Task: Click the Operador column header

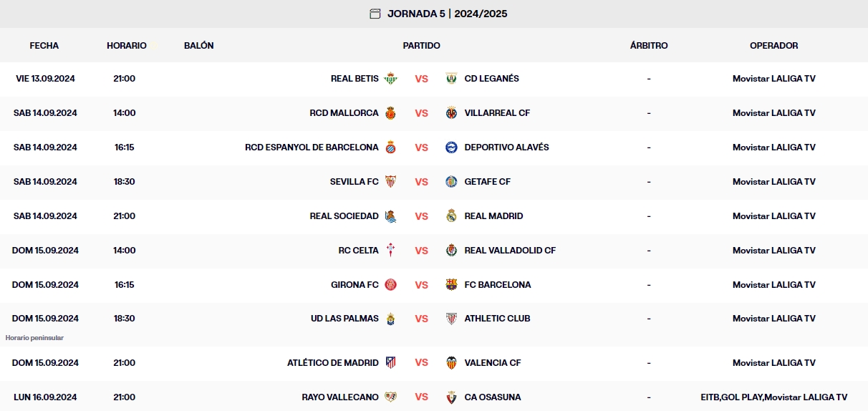Action: click(x=773, y=46)
